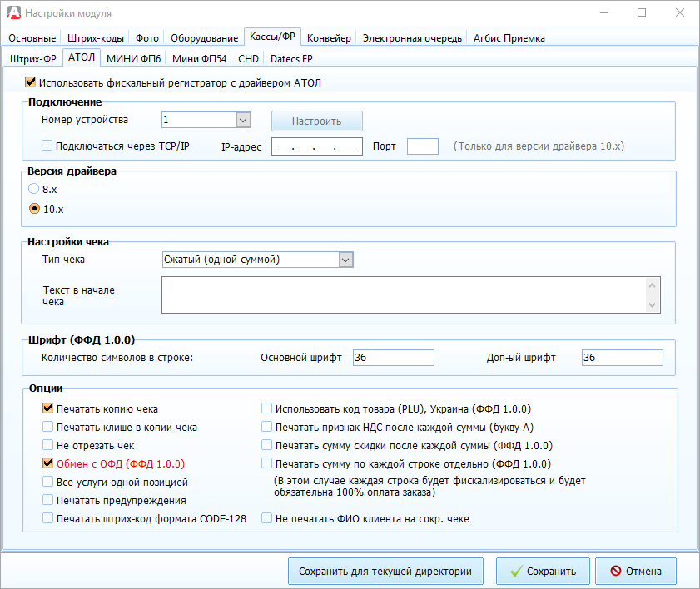Image resolution: width=700 pixels, height=589 pixels.
Task: Click the IP address input field
Action: point(316,147)
